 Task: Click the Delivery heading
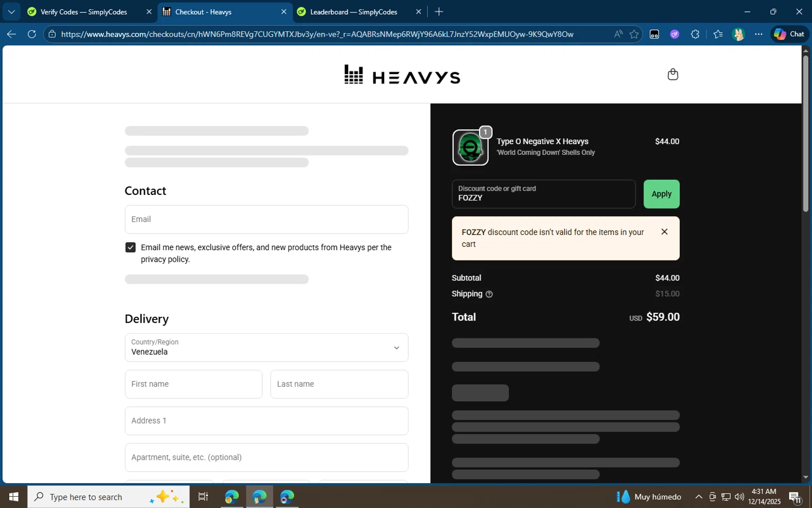(147, 319)
